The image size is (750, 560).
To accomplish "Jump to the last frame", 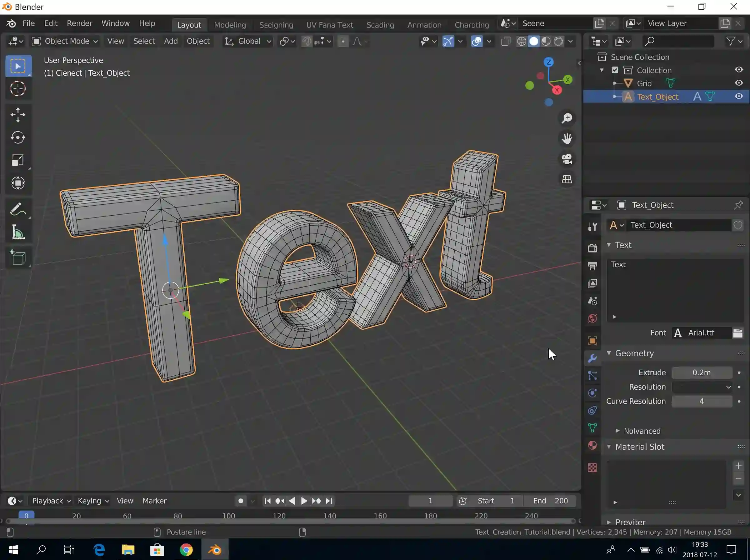I will pos(329,501).
